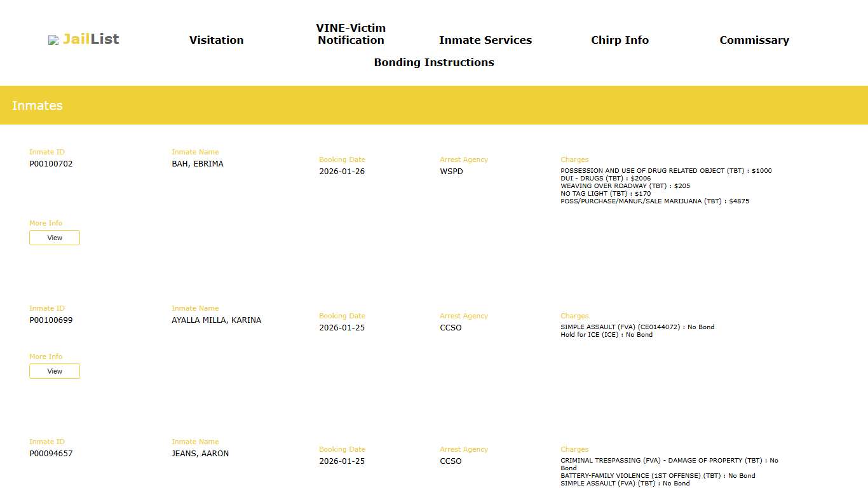Open Bonding Instructions link
This screenshot has width=868, height=488.
point(433,62)
